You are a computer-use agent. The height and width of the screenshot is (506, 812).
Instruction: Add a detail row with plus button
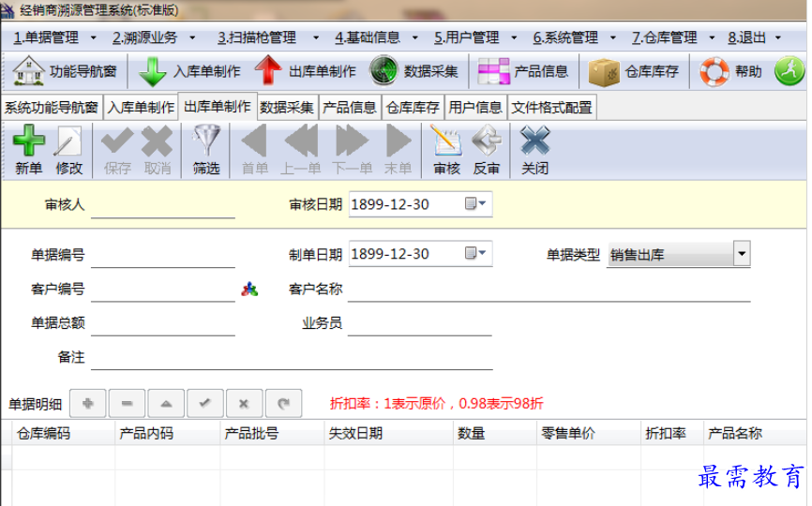[x=87, y=404]
